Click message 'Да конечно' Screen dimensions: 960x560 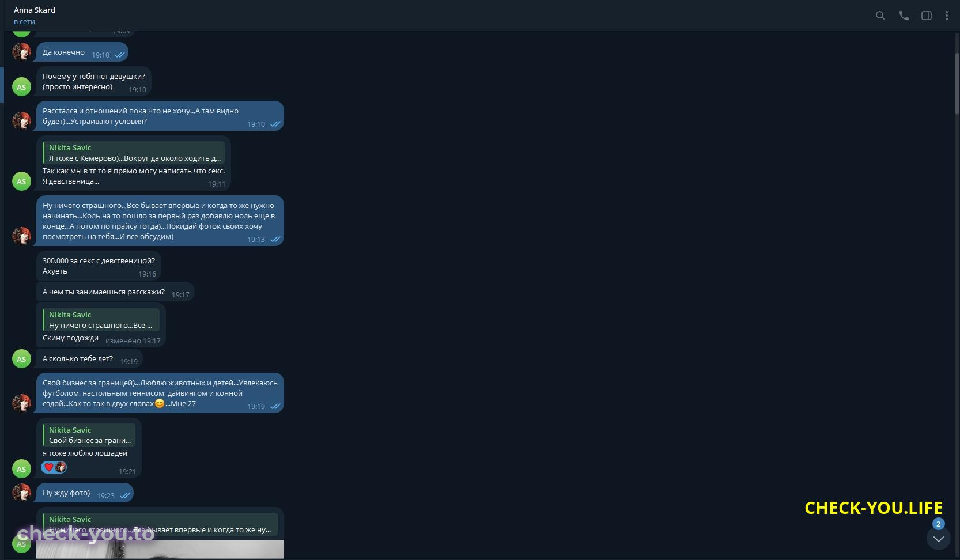[x=82, y=52]
